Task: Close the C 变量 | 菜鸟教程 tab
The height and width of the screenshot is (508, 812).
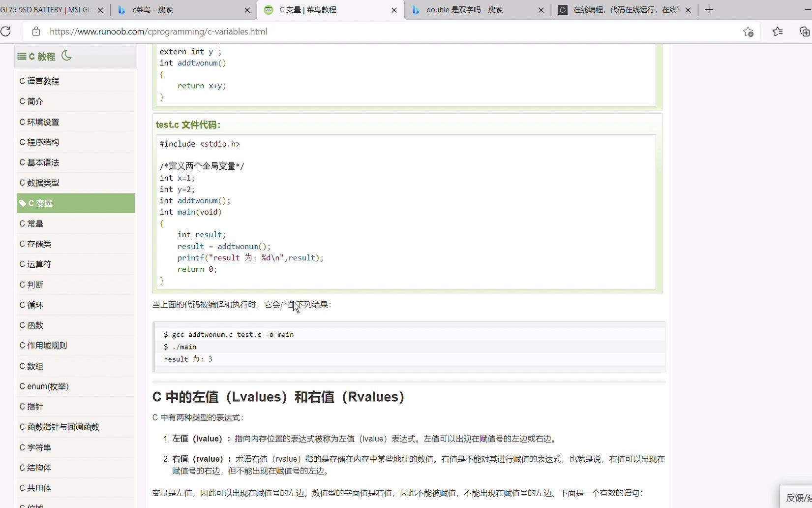Action: coord(394,10)
